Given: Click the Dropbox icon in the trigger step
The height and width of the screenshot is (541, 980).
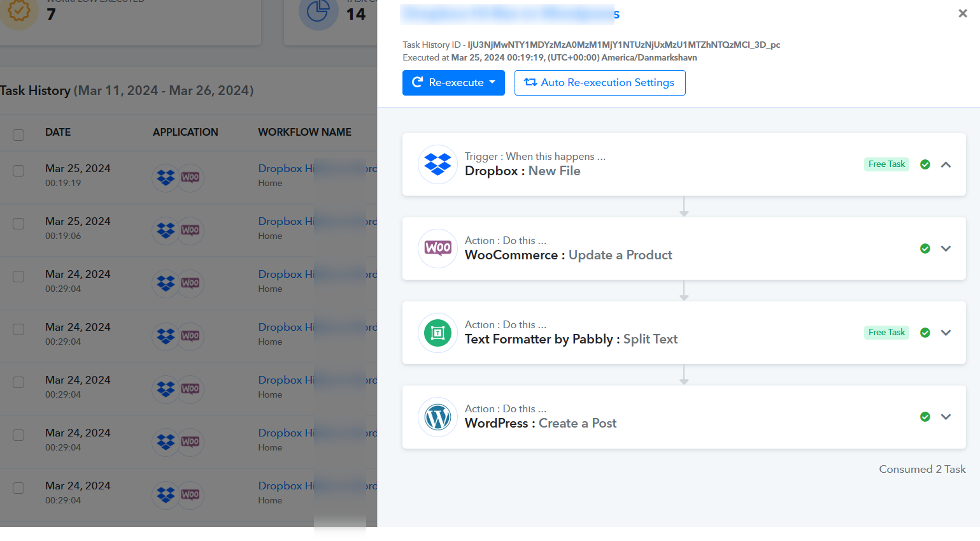Looking at the screenshot, I should pyautogui.click(x=437, y=164).
